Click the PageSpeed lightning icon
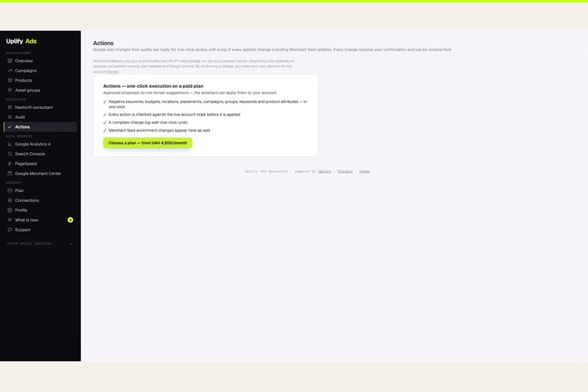Screen dimensions: 588x392 point(9,164)
